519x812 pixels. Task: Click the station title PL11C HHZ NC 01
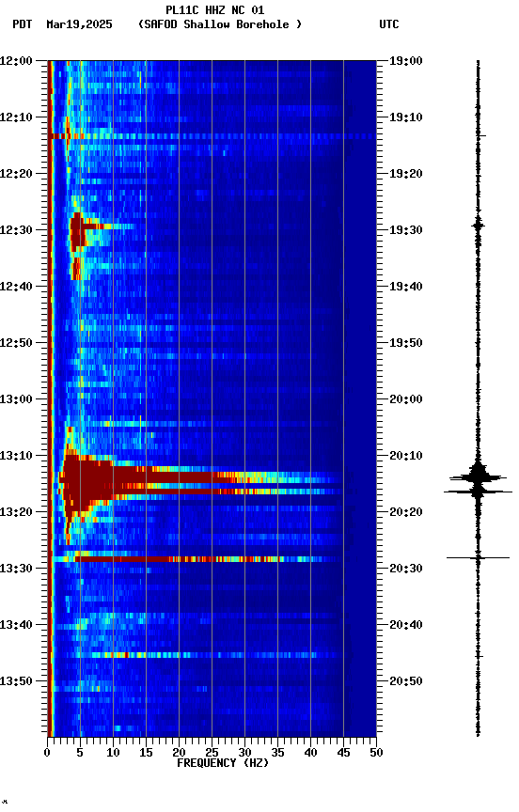click(214, 9)
